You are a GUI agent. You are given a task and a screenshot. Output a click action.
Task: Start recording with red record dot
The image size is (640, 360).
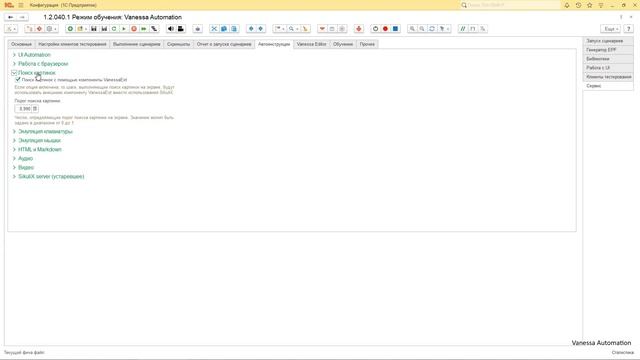pyautogui.click(x=385, y=29)
